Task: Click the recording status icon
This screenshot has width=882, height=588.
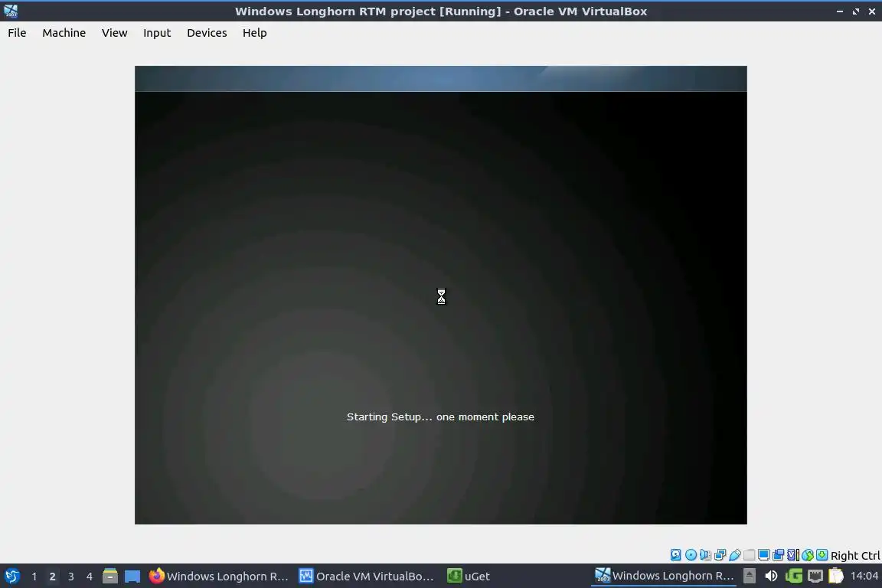Action: coord(778,555)
